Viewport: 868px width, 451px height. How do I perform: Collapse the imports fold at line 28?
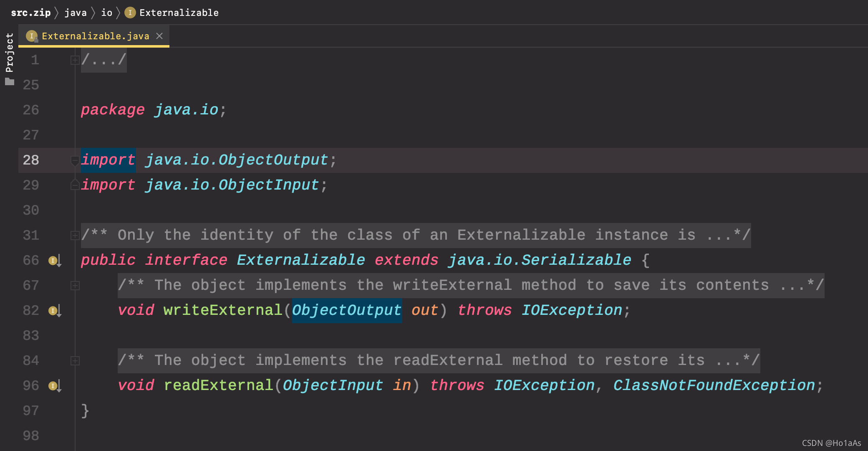pos(75,160)
